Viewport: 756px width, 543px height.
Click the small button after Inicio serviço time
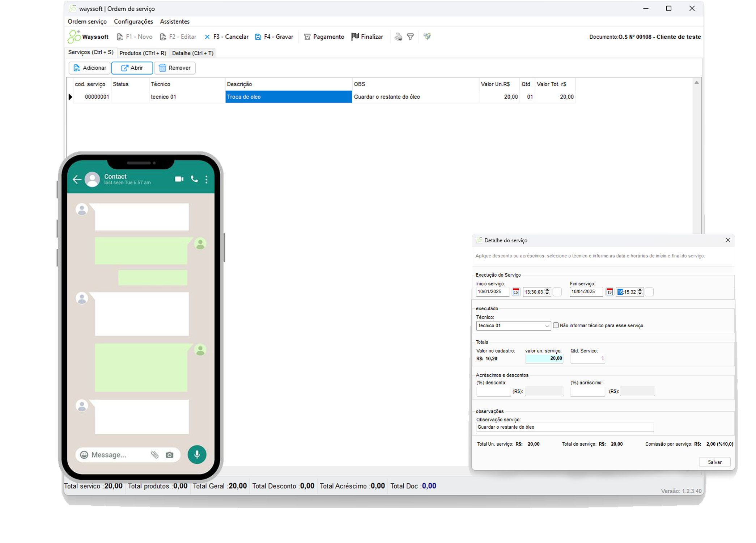coord(557,292)
